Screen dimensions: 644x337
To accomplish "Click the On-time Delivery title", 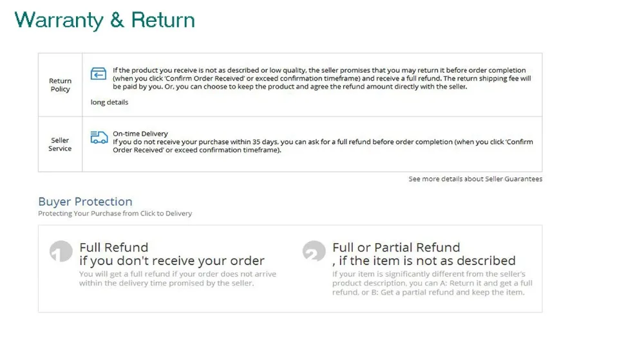I will tap(140, 134).
